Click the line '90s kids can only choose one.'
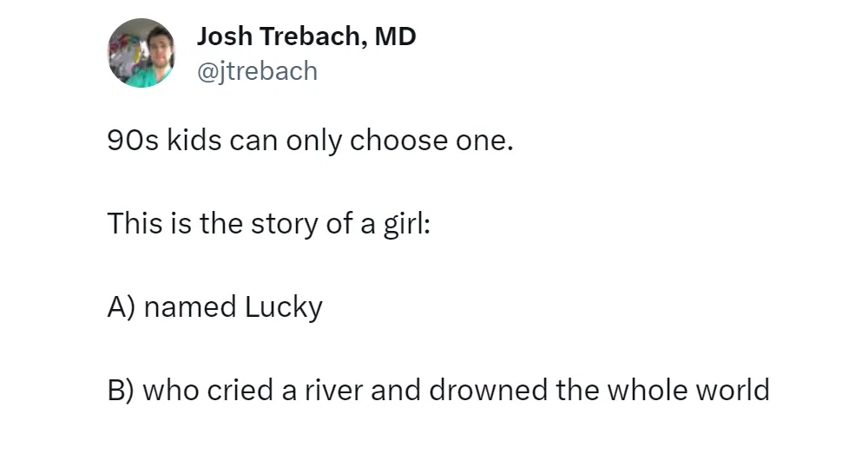The height and width of the screenshot is (454, 868). tap(310, 141)
